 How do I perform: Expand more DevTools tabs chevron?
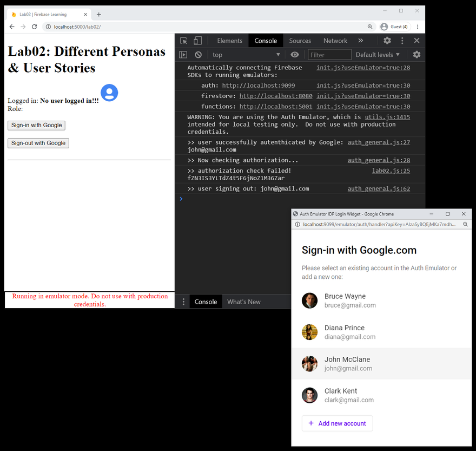click(360, 41)
